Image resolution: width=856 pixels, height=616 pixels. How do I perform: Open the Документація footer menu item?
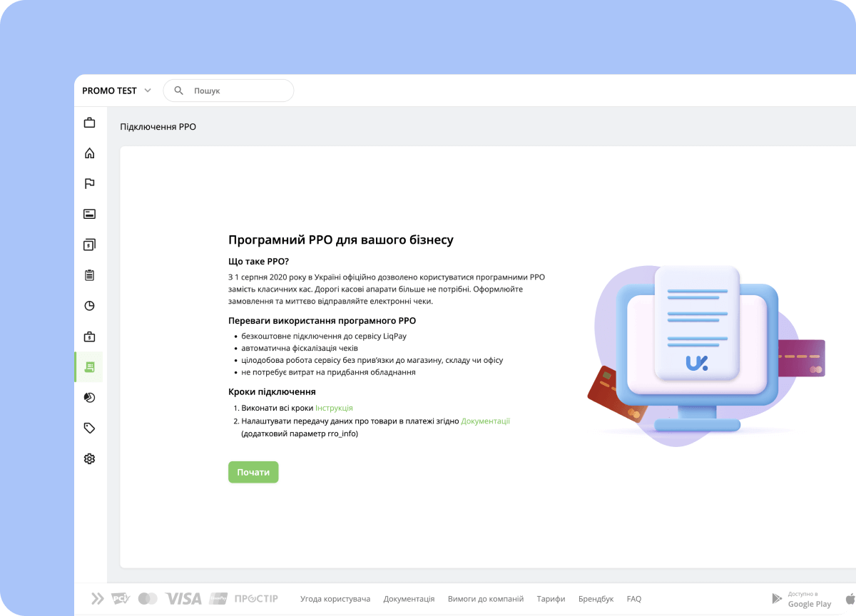coord(409,599)
